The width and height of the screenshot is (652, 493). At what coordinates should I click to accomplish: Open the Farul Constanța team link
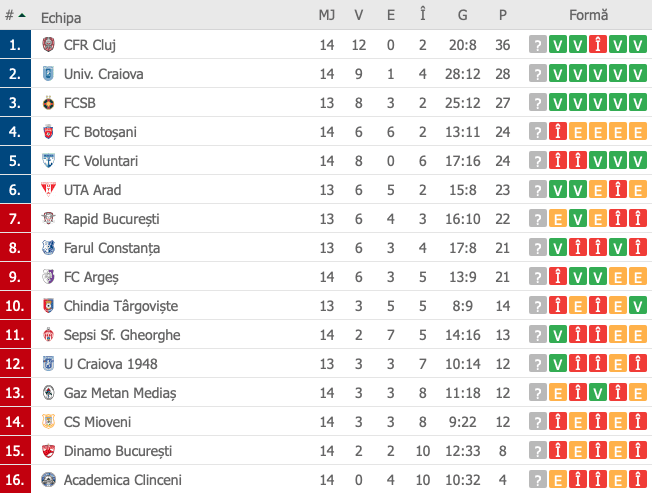111,248
